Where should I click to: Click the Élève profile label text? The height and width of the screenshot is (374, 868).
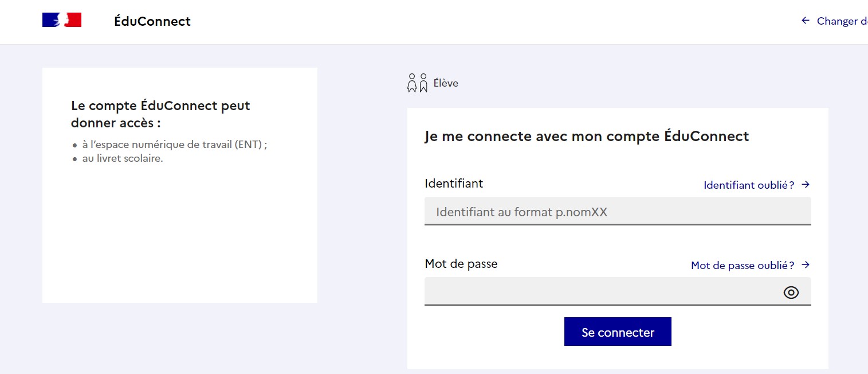point(446,83)
